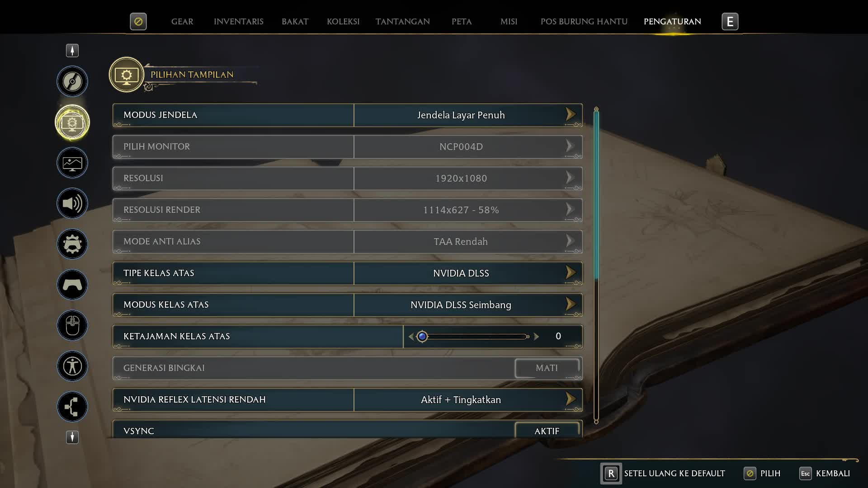Cycle NVIDIA Reflex Latensi Rendah option arrow
Image resolution: width=868 pixels, height=488 pixels.
(571, 399)
